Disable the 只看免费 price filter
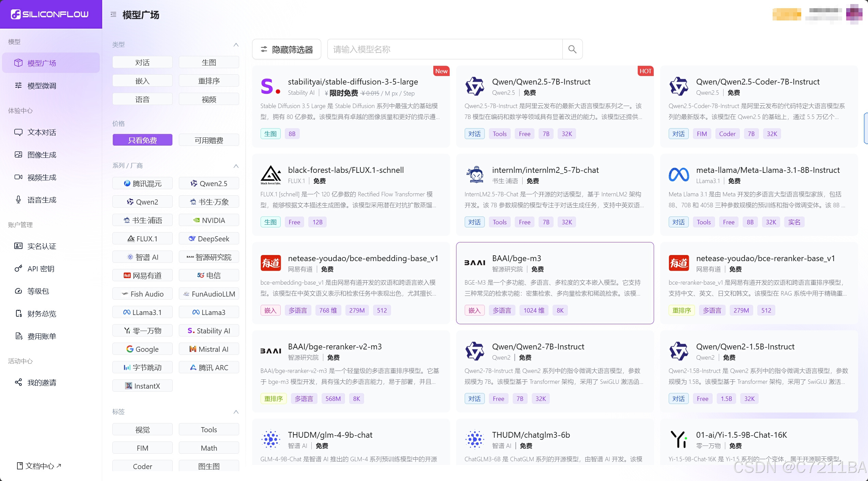The width and height of the screenshot is (868, 481). point(142,140)
